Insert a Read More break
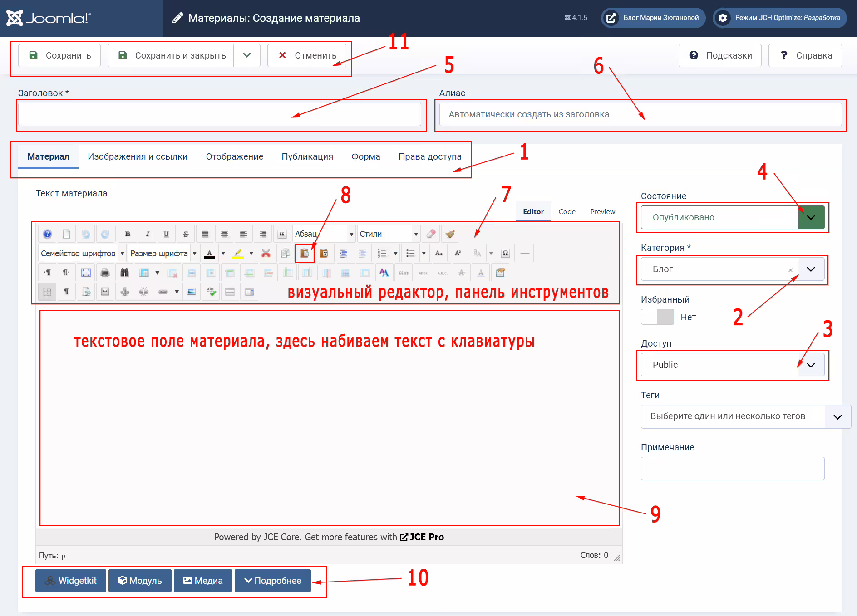 [x=230, y=292]
